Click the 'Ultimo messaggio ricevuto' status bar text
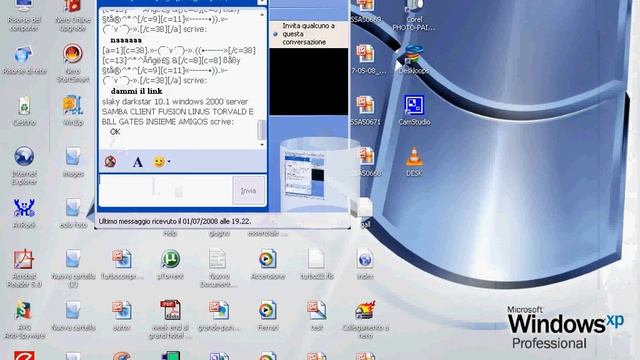The image size is (640, 360). pos(175,221)
